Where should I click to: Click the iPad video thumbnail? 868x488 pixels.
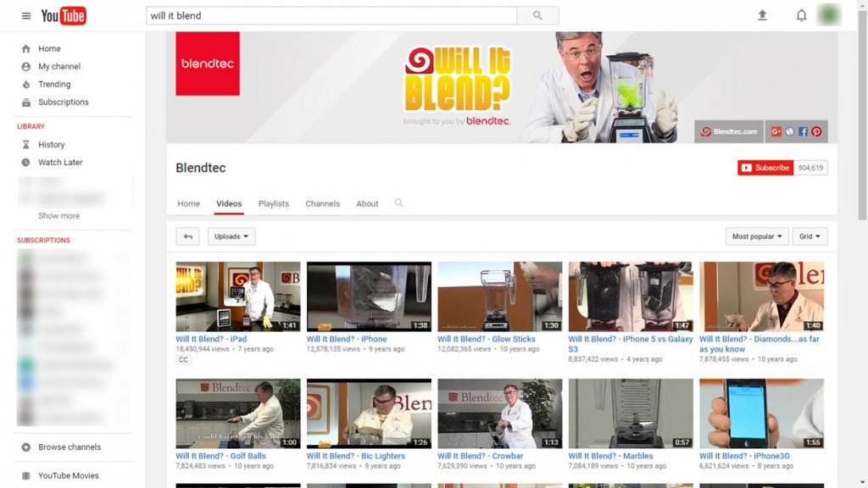(x=238, y=297)
